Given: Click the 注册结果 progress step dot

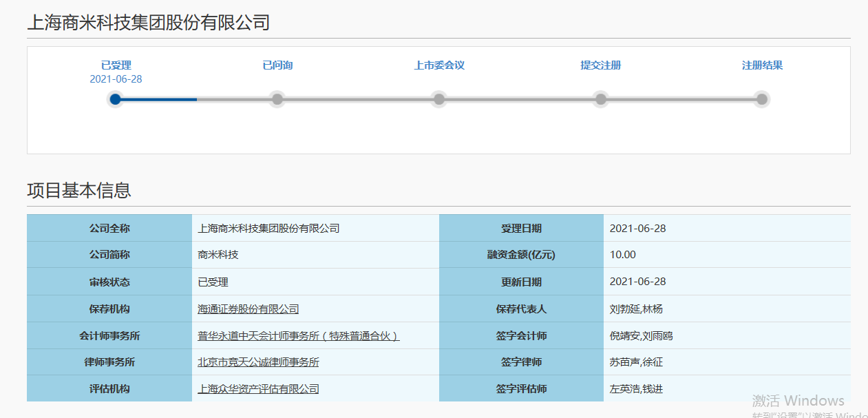Looking at the screenshot, I should (x=762, y=99).
